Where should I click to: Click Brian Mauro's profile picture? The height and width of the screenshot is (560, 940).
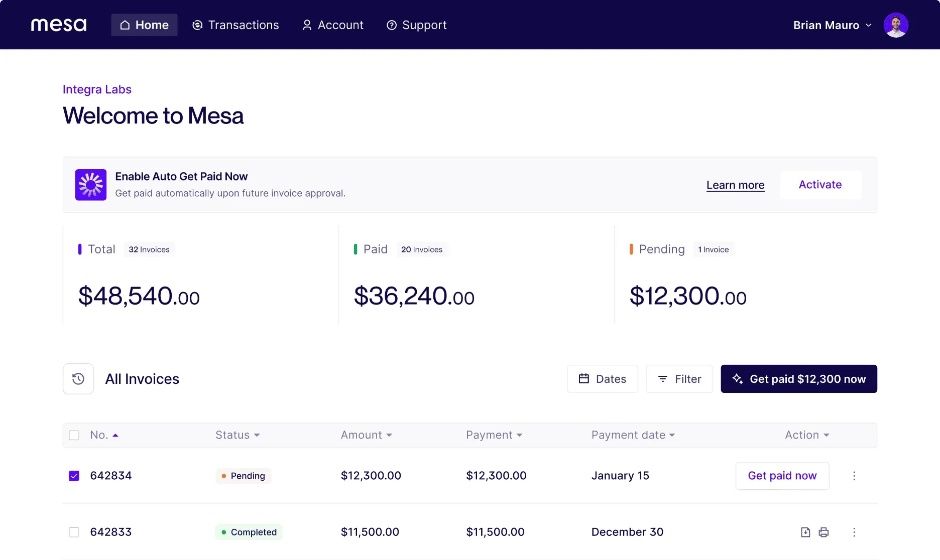(x=896, y=25)
